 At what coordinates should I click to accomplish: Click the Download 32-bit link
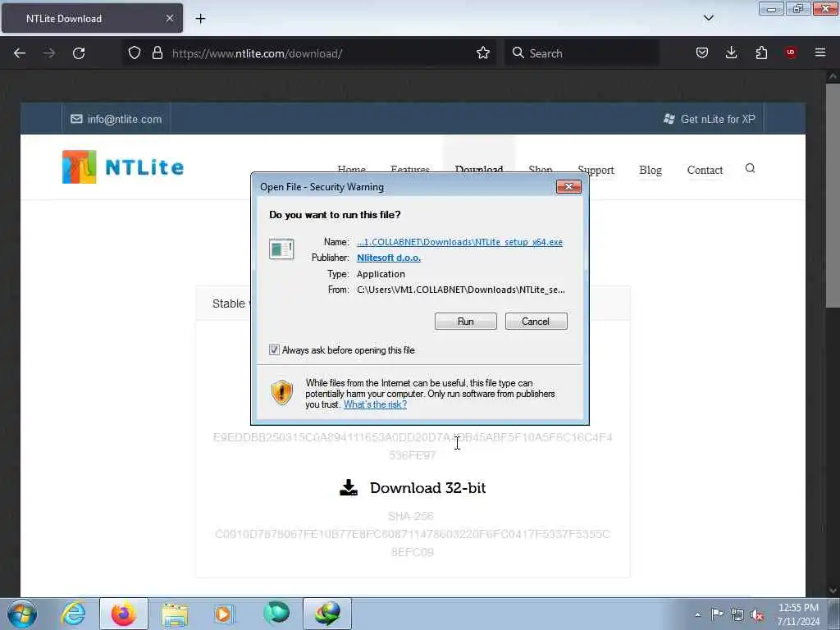[x=427, y=488]
